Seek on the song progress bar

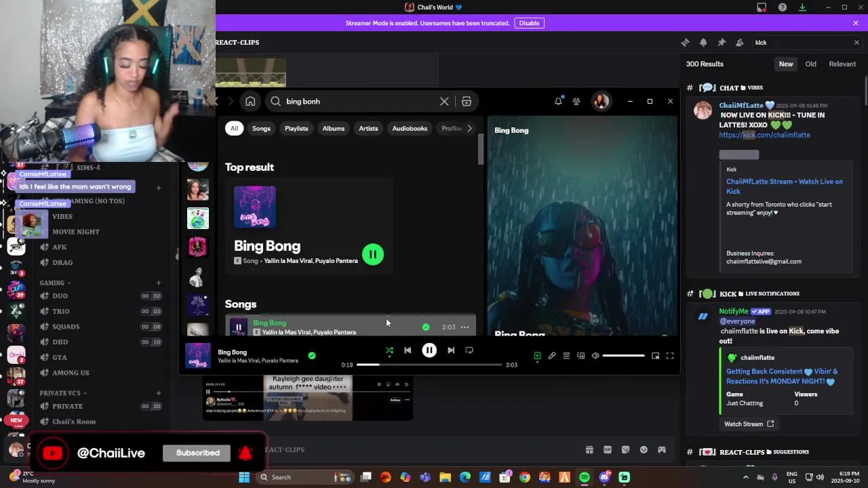tap(429, 365)
